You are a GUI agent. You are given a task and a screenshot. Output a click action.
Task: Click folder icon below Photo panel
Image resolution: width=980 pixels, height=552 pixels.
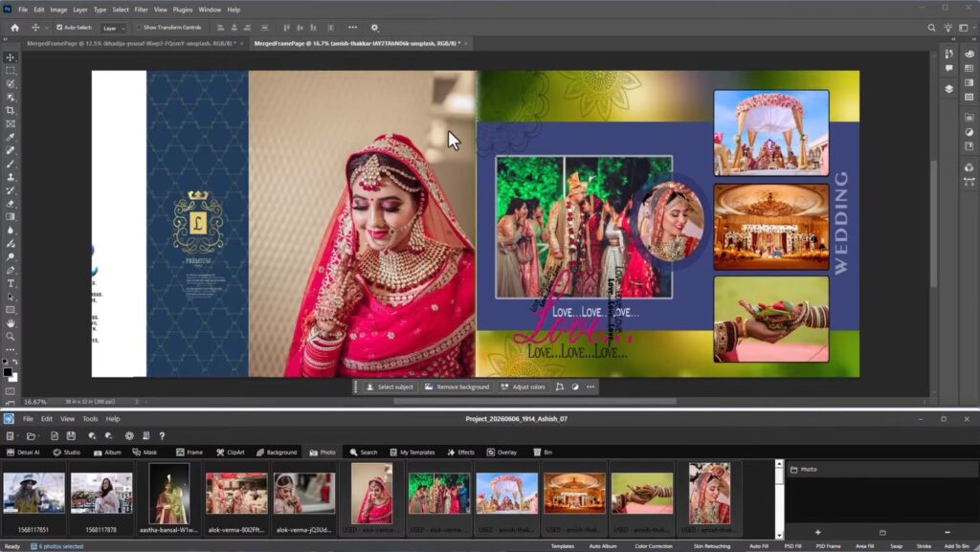[x=882, y=532]
